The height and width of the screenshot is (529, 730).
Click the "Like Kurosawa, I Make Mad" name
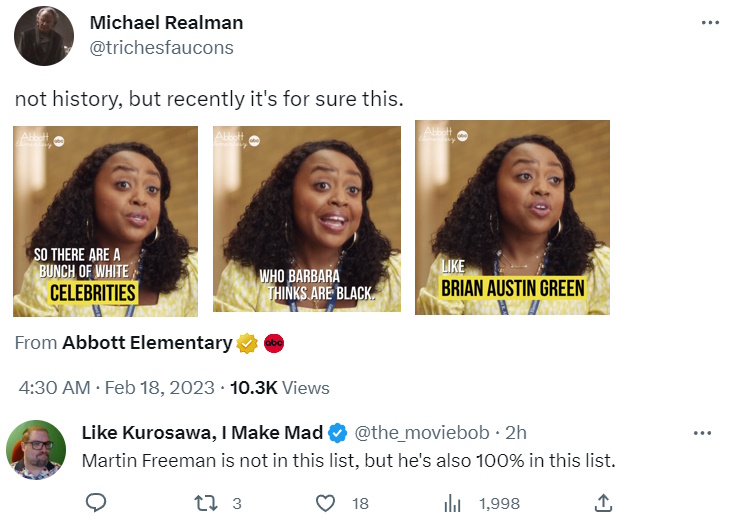tap(202, 433)
